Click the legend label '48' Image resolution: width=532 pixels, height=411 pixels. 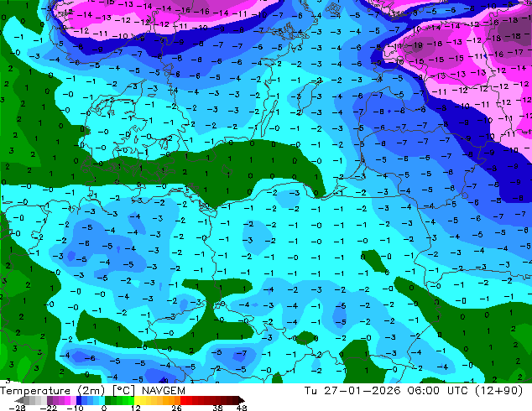point(242,408)
